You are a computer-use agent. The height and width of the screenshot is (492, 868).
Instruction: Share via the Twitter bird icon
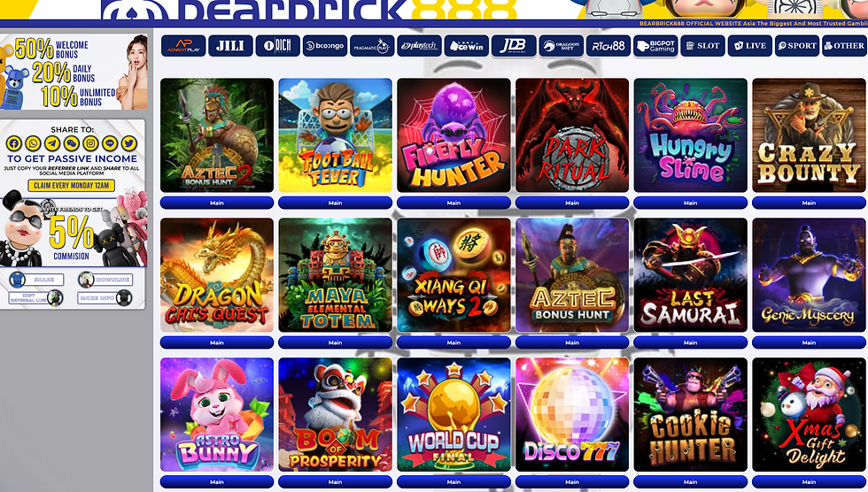(129, 143)
